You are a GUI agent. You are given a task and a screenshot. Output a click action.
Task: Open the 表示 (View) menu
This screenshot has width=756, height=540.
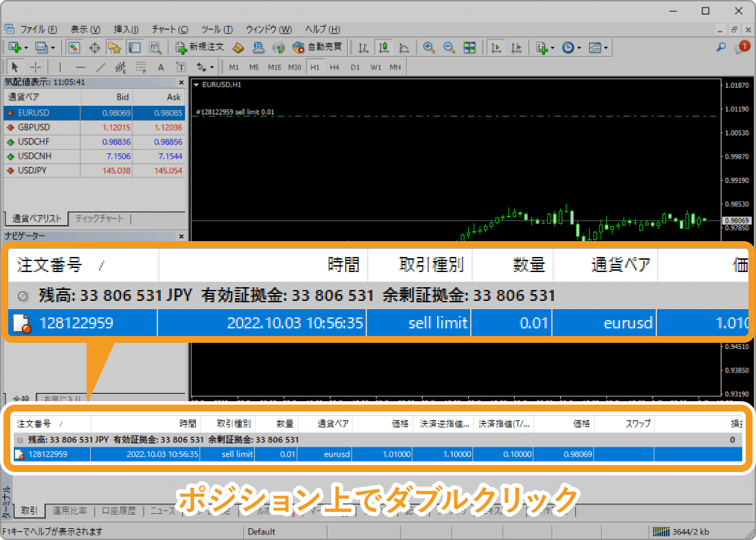tap(85, 30)
